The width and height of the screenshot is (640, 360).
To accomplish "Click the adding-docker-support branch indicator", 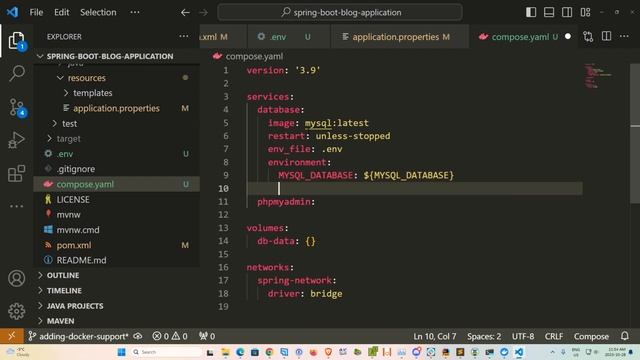I will (x=78, y=336).
